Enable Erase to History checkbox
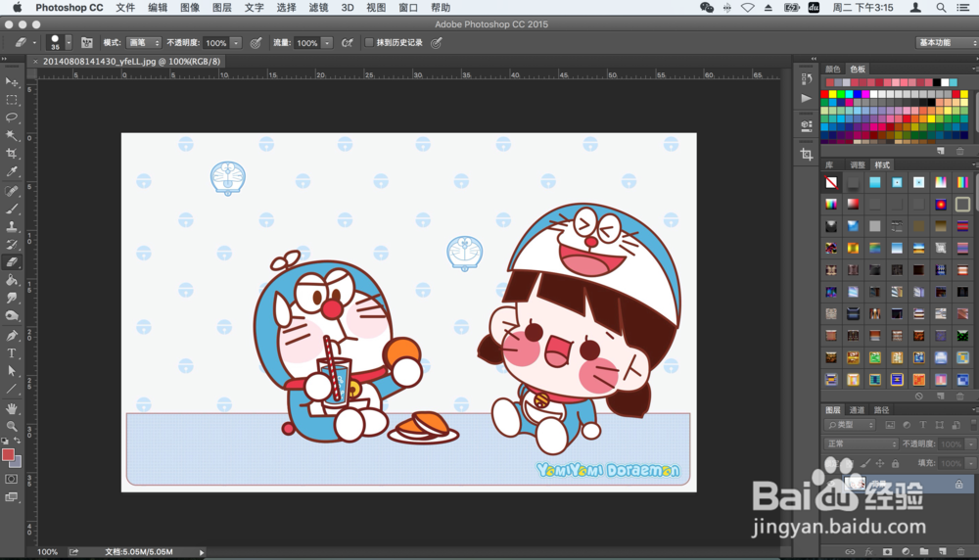This screenshot has height=560, width=979. tap(369, 42)
